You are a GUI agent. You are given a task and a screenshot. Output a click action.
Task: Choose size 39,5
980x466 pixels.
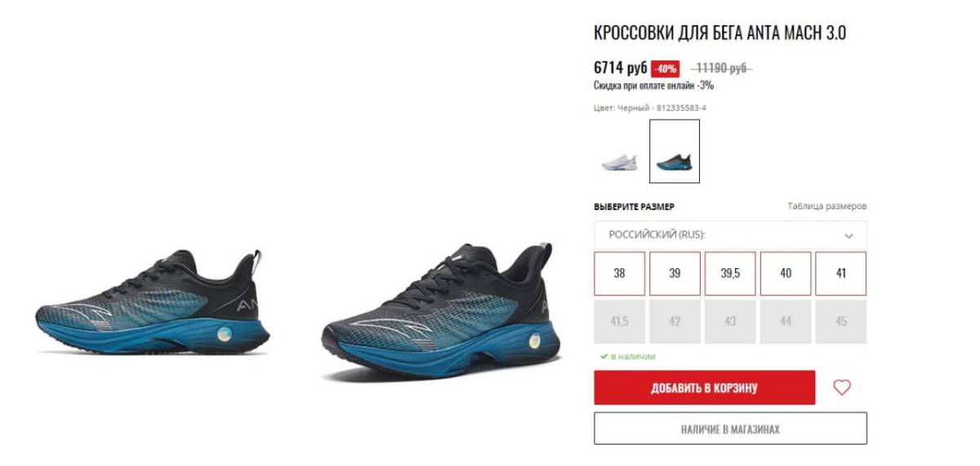(730, 273)
